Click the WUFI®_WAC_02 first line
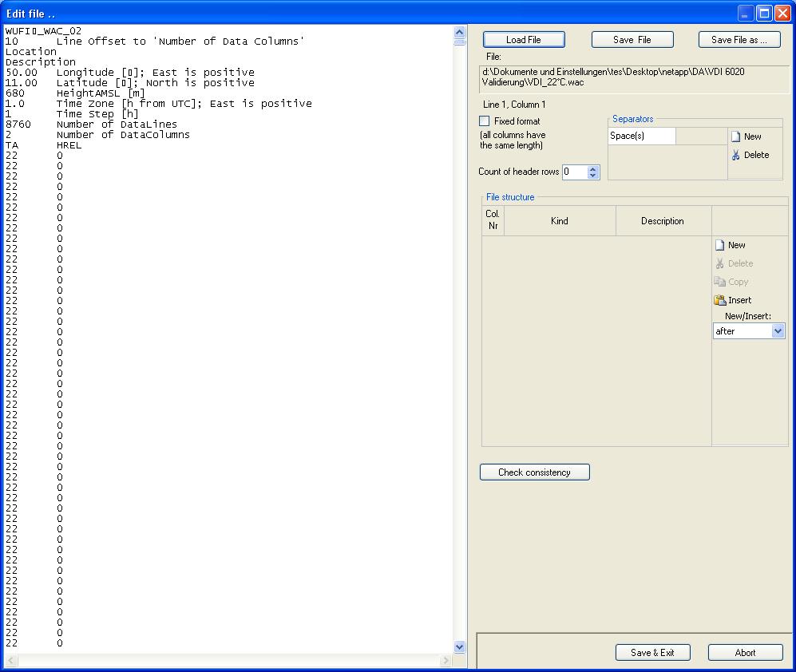Viewport: 796px width, 672px height. (x=43, y=31)
